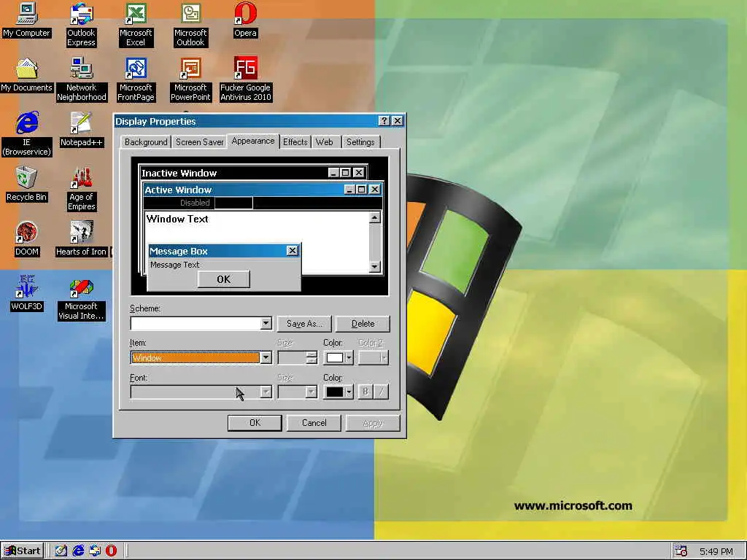Click the Message Text label in preview
Image resolution: width=747 pixels, height=560 pixels.
pos(175,265)
